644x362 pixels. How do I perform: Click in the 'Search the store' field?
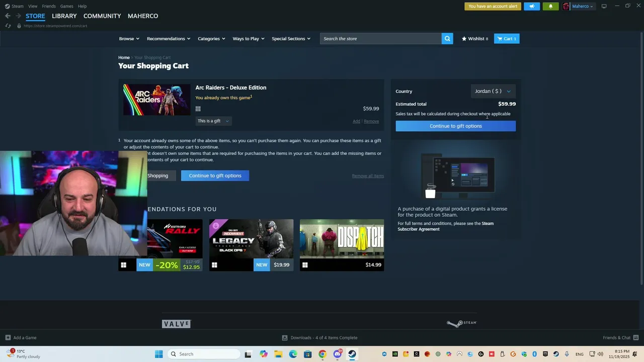381,39
